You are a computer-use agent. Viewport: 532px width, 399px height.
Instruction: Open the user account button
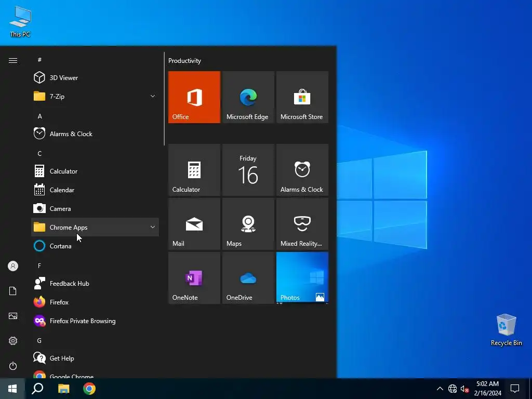pyautogui.click(x=13, y=266)
